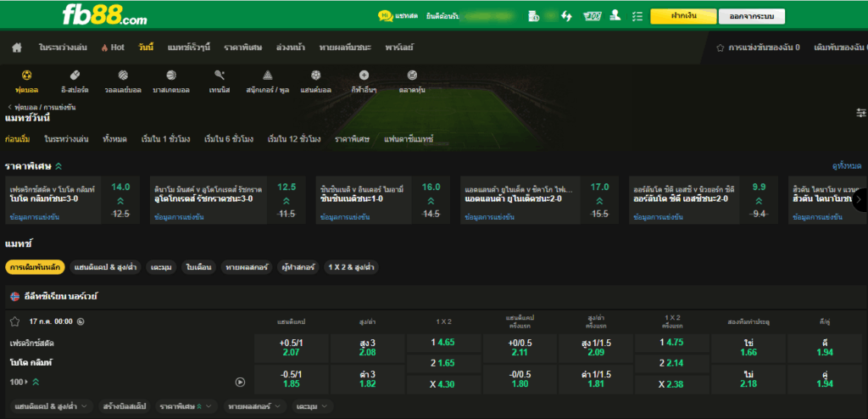Select the football sport icon

coord(26,75)
